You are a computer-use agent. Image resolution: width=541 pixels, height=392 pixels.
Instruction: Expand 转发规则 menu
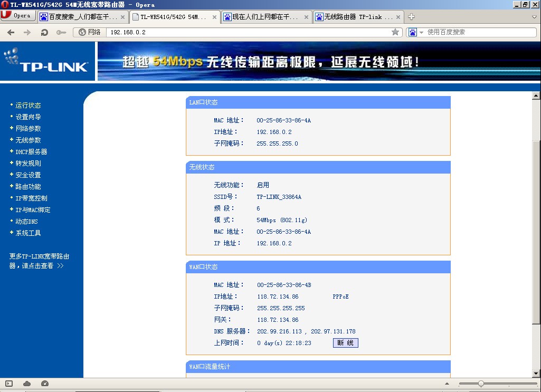click(28, 163)
